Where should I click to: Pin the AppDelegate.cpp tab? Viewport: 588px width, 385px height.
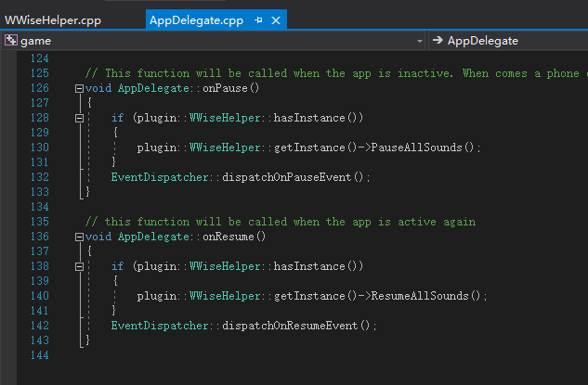click(x=258, y=20)
